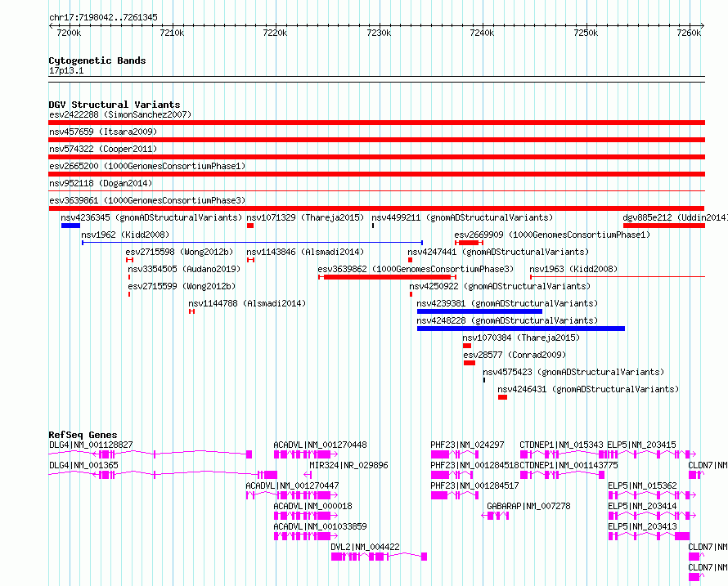Click the DLG4|NM_001365 transcript label

[x=83, y=465]
